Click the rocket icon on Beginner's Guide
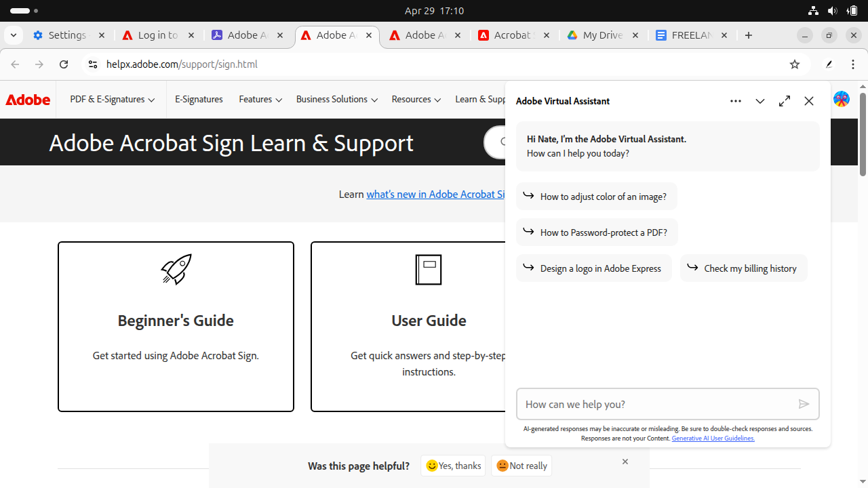Viewport: 868px width, 488px height. click(x=176, y=269)
